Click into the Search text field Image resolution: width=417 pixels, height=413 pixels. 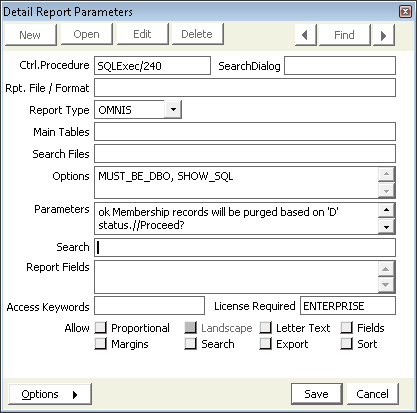click(x=245, y=247)
